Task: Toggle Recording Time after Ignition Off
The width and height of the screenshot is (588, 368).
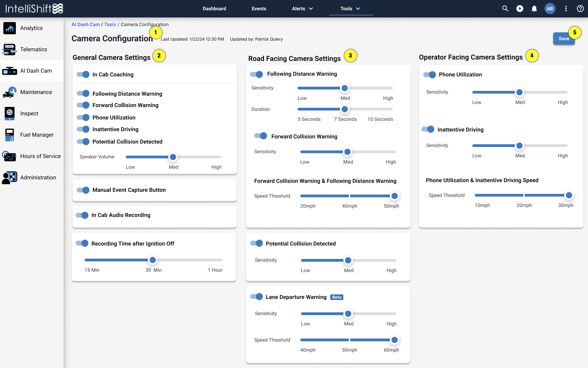Action: tap(82, 243)
